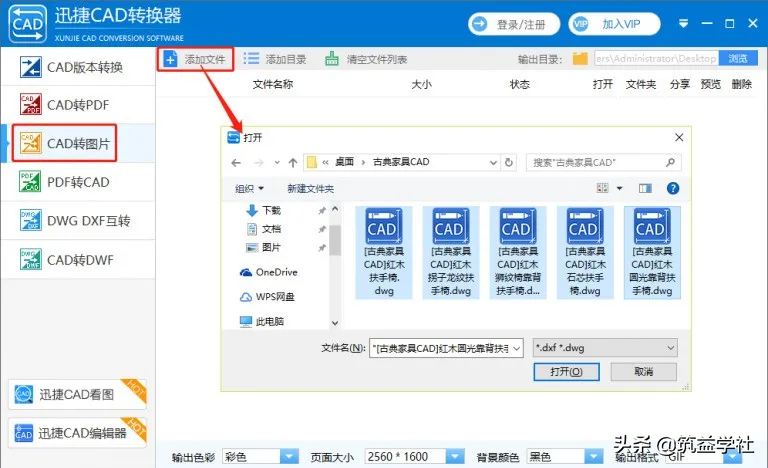Image resolution: width=768 pixels, height=468 pixels.
Task: Click the 状态 column header
Action: click(520, 84)
